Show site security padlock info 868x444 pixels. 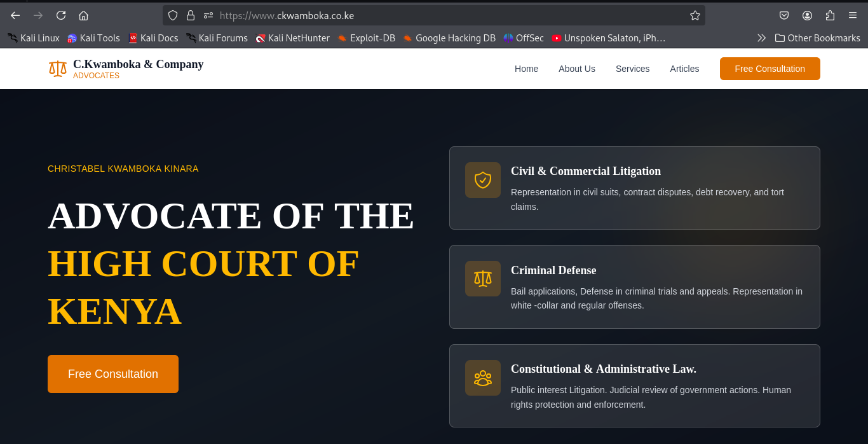pyautogui.click(x=191, y=15)
